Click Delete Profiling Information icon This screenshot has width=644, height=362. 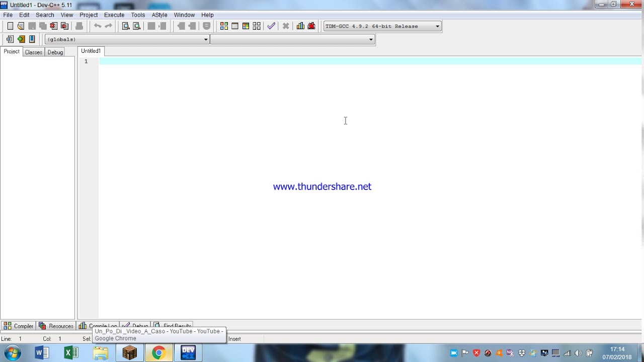[x=311, y=26]
